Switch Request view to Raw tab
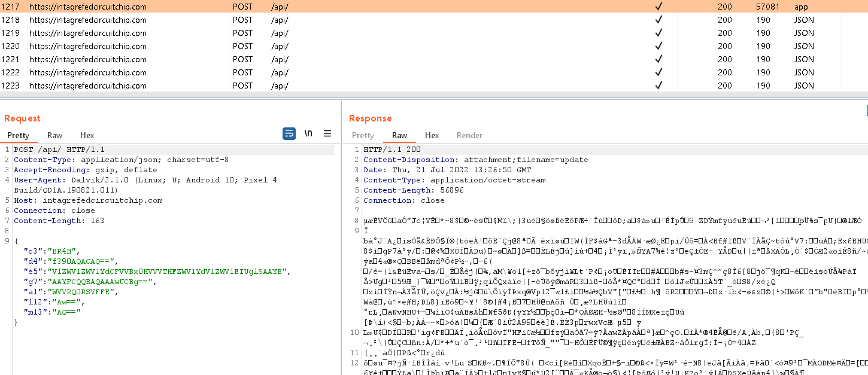Viewport: 868px width, 375px height. click(x=54, y=136)
